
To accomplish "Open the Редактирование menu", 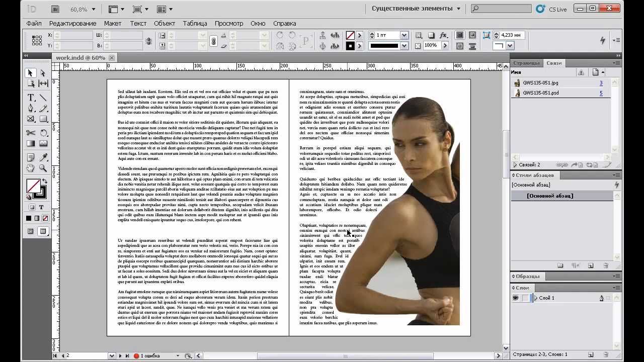I will coord(72,23).
